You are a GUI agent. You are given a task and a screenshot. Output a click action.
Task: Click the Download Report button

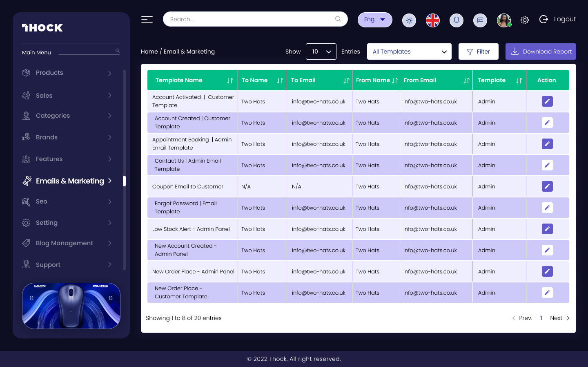[x=540, y=51]
